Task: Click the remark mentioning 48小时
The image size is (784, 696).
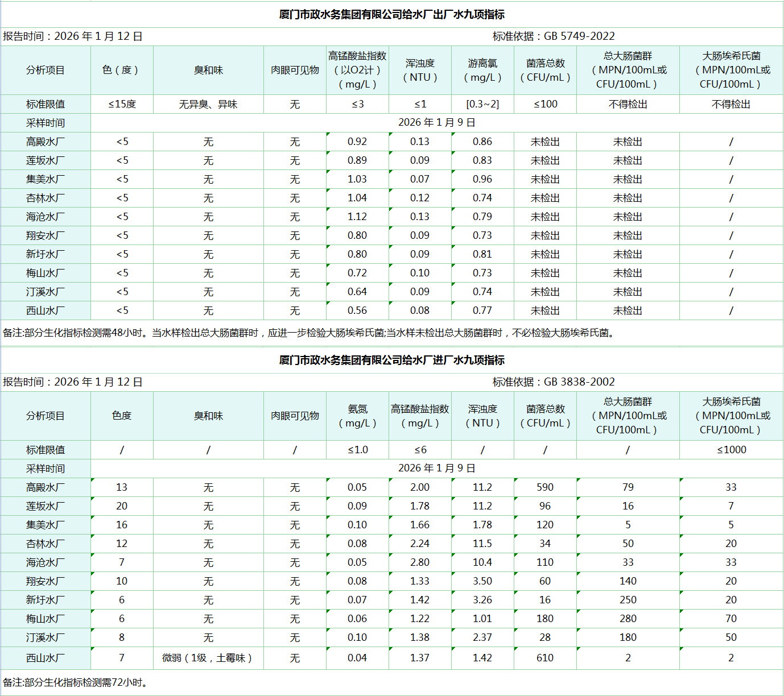Action: coord(310,333)
